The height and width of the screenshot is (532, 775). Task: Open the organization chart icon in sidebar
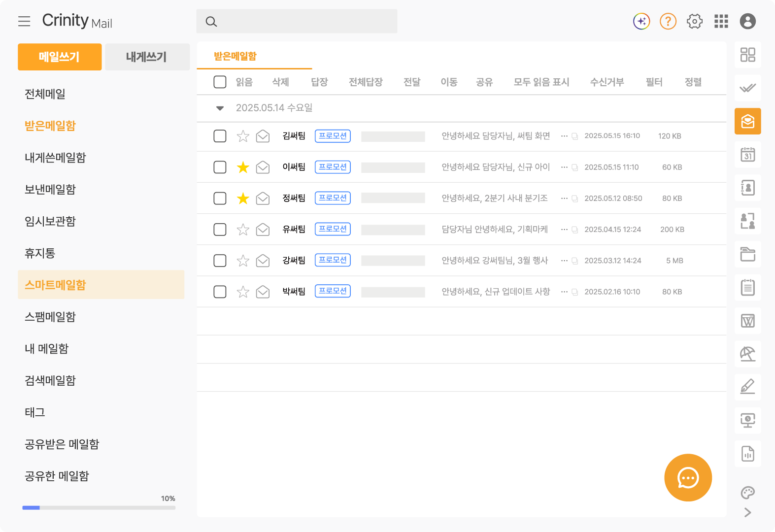[x=748, y=221]
